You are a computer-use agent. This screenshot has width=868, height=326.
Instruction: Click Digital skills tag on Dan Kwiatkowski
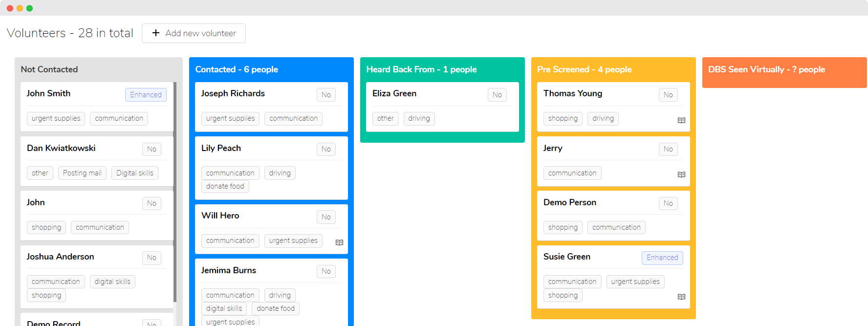pos(135,173)
